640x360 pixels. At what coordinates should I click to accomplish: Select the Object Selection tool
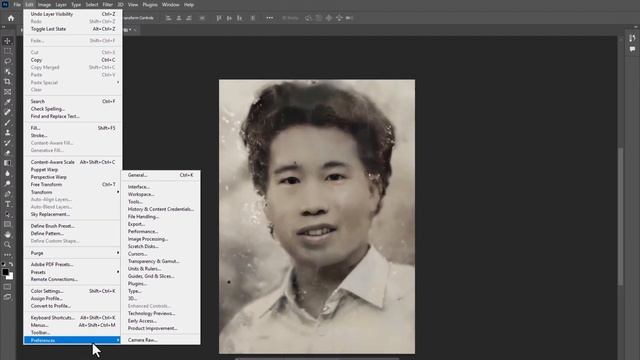7,71
